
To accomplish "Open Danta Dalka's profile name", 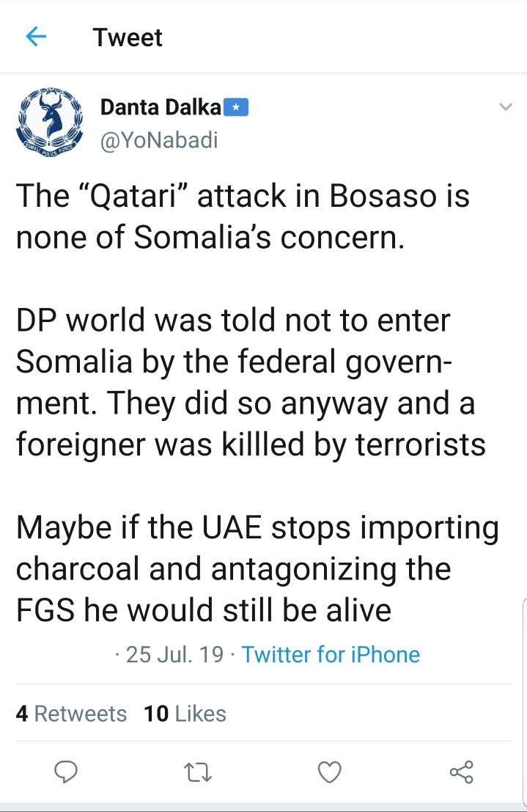I will tap(161, 107).
